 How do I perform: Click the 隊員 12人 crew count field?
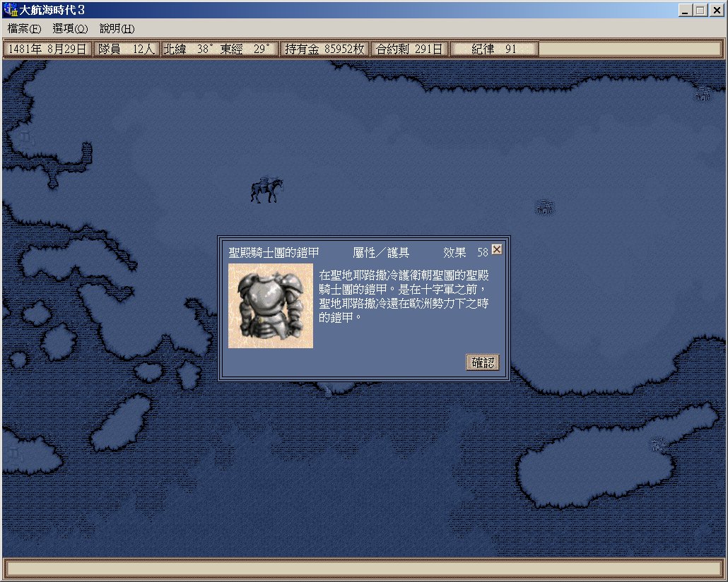click(x=127, y=49)
